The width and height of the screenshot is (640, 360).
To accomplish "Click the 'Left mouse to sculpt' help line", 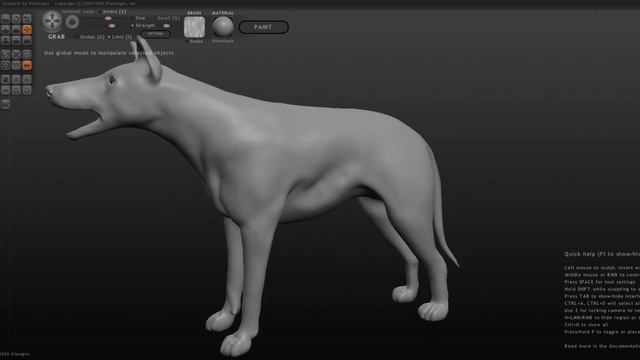I will point(602,268).
